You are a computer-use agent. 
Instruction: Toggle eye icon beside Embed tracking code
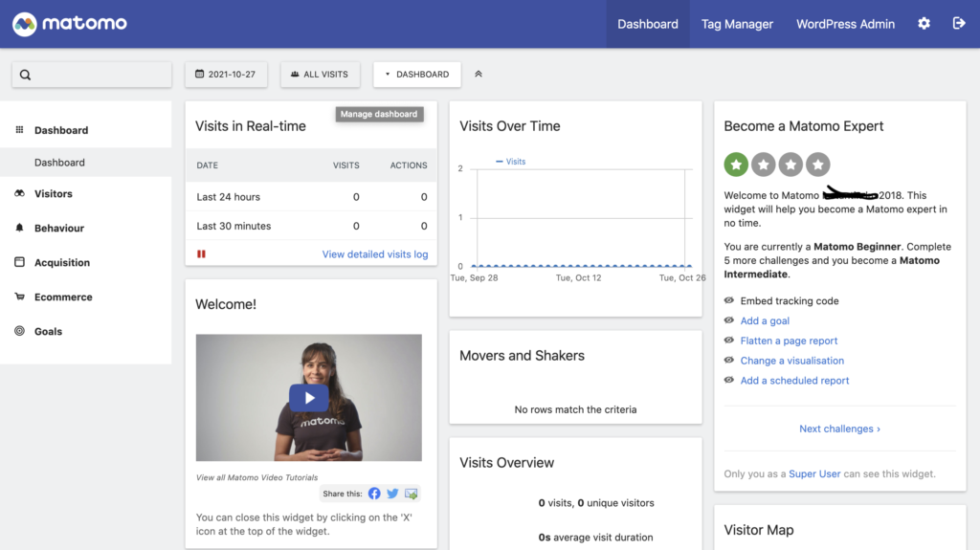[728, 300]
